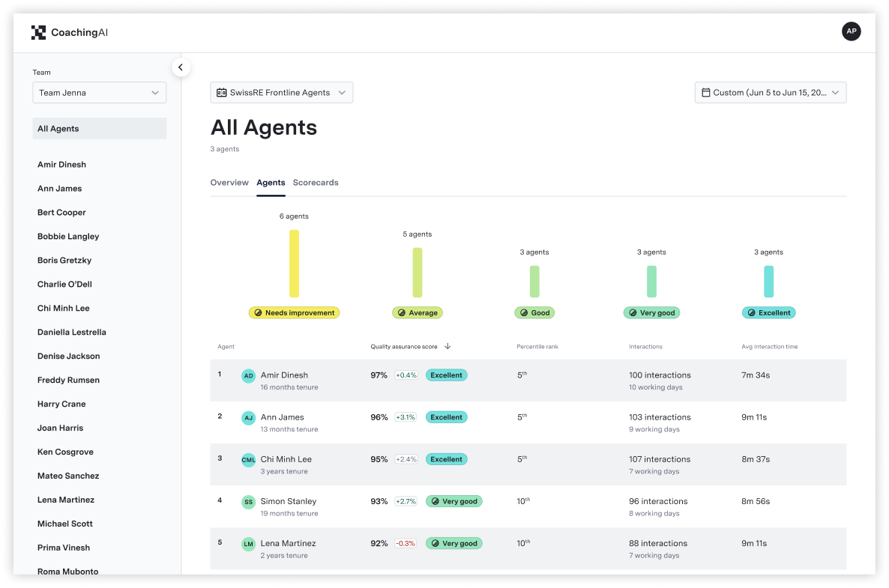Click Amir Dinesh's AD avatar
Image resolution: width=889 pixels, height=588 pixels.
coord(248,375)
